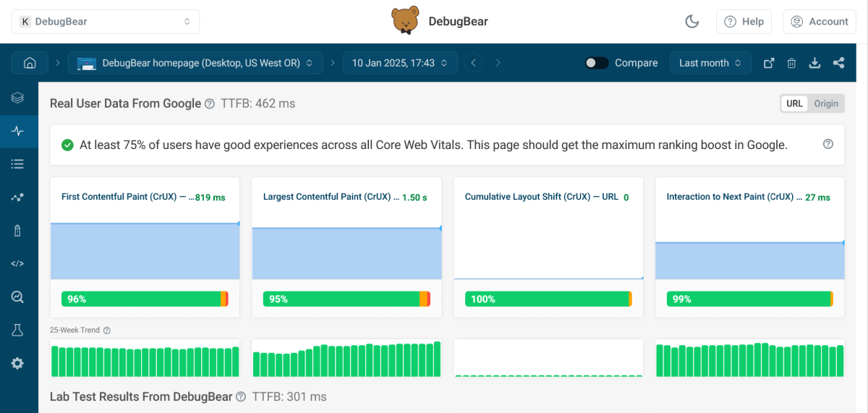This screenshot has width=868, height=413.
Task: Open Interaction to Next Paint (CrUX) chart
Action: 750,247
